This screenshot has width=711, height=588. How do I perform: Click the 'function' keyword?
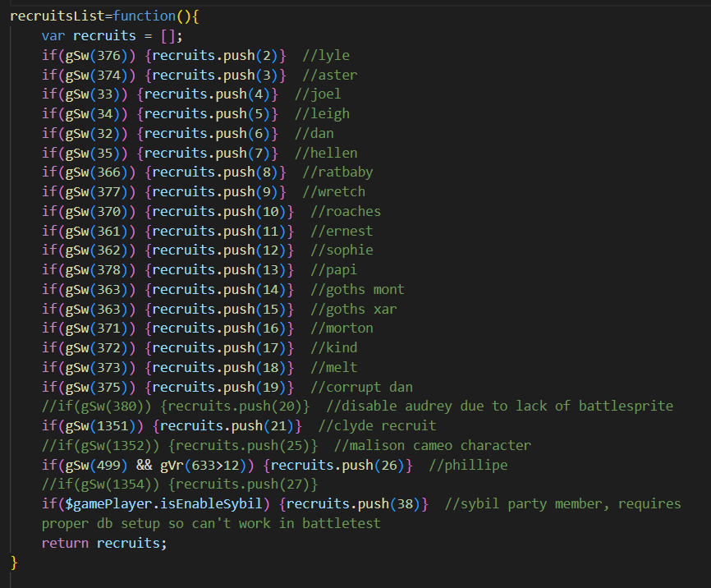[144, 16]
